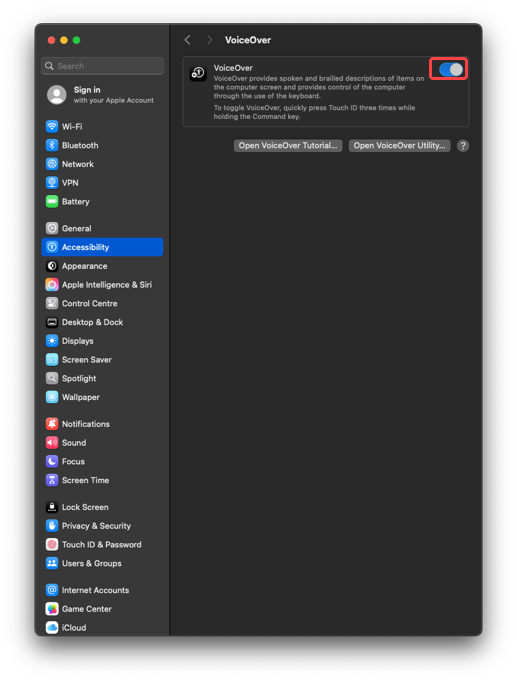The height and width of the screenshot is (682, 517).
Task: Open Users & Groups settings
Action: pyautogui.click(x=102, y=563)
